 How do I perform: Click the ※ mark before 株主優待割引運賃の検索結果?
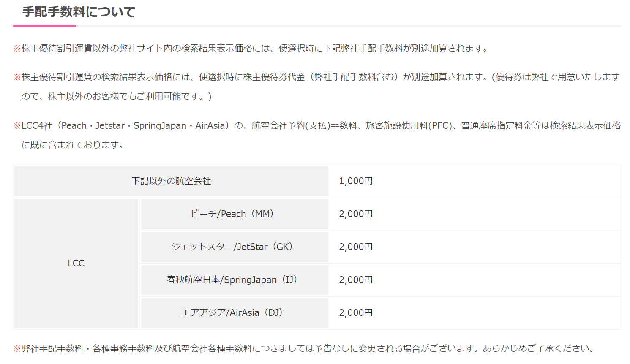pos(17,77)
